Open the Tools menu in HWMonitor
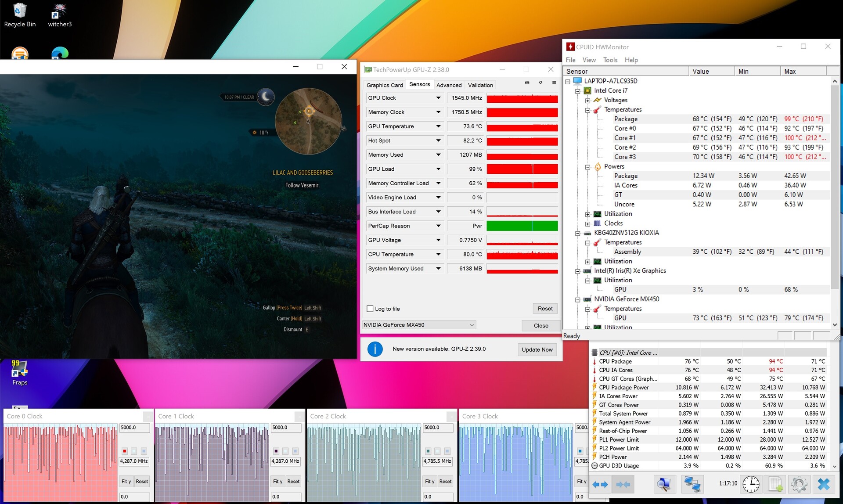843x504 pixels. pyautogui.click(x=610, y=60)
